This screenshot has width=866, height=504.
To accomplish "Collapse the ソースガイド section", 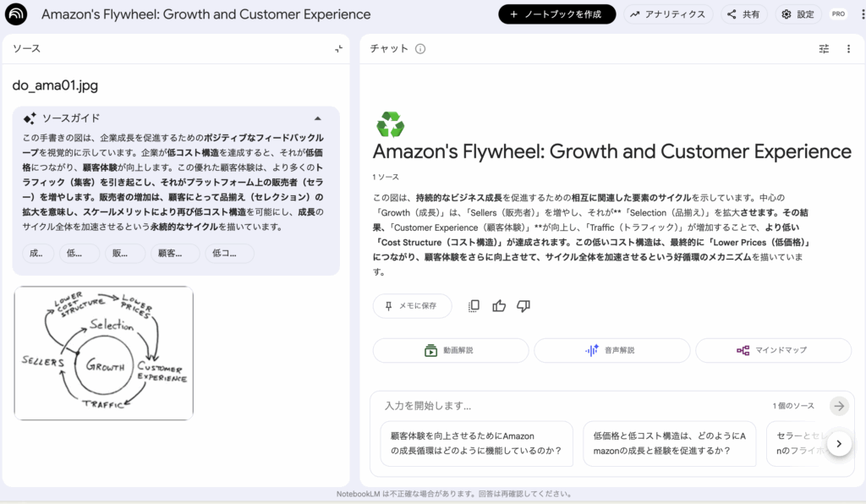I will (x=318, y=118).
